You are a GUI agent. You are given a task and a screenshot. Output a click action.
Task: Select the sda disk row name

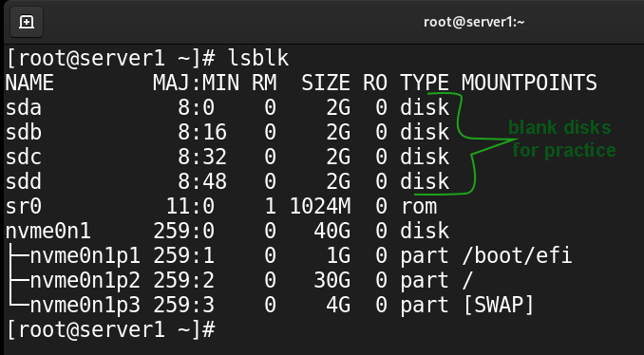24,107
